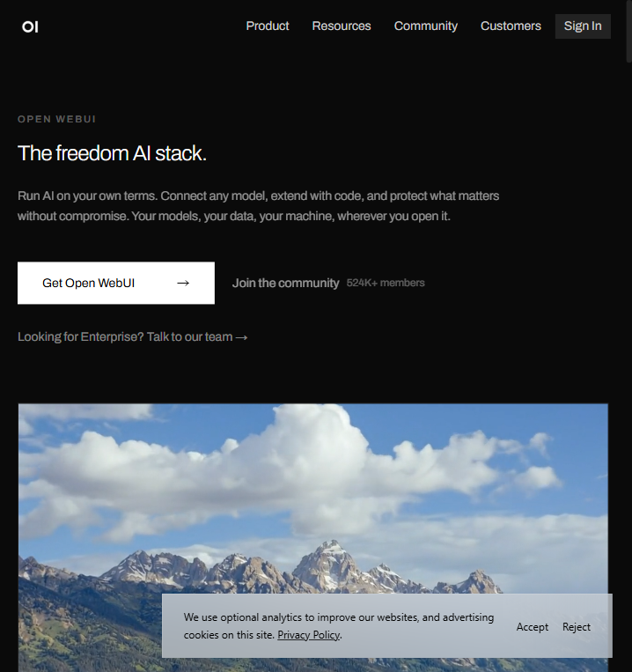This screenshot has width=632, height=672.
Task: Reject the cookies in the banner
Action: pos(577,626)
